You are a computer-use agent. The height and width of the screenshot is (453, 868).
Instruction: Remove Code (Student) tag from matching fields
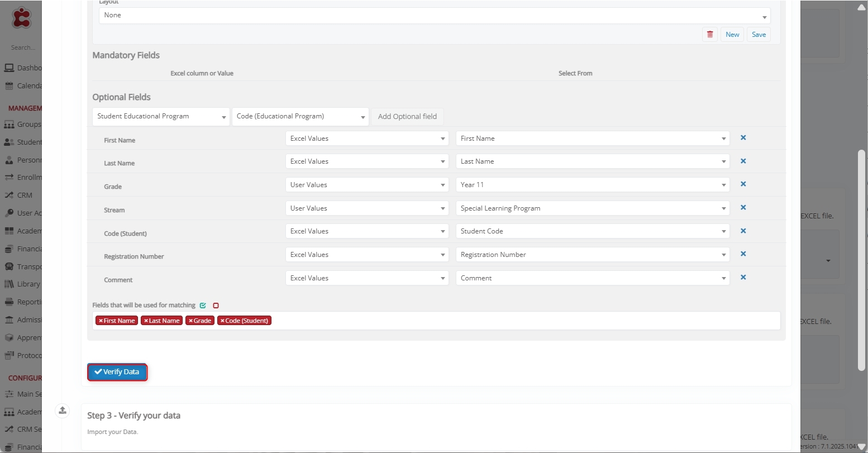[x=222, y=321]
